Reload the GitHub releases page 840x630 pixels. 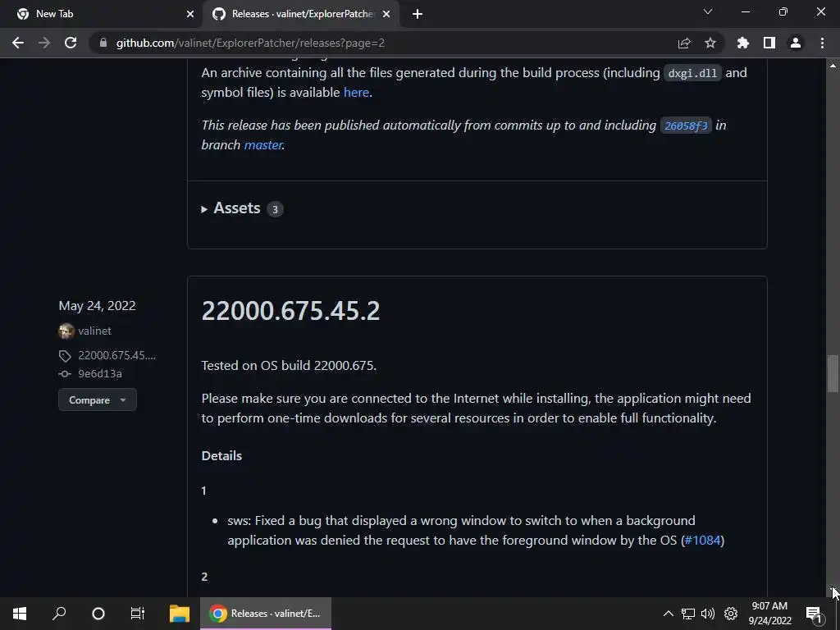tap(71, 43)
